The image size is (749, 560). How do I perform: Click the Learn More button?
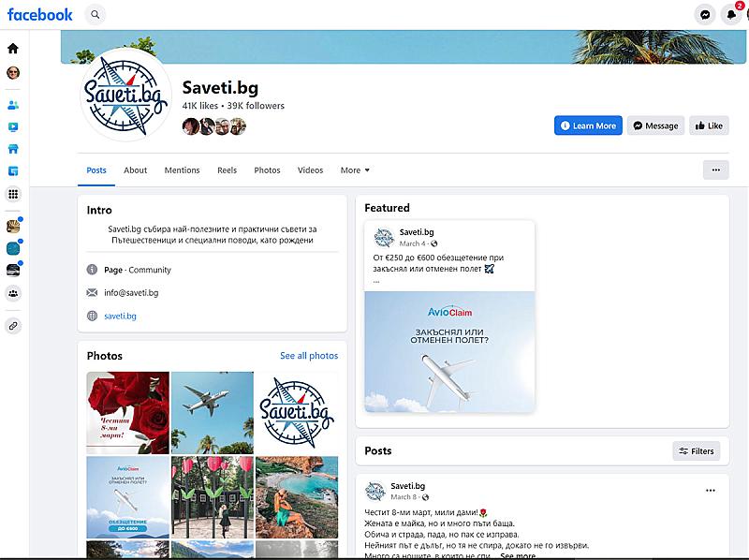(x=588, y=125)
